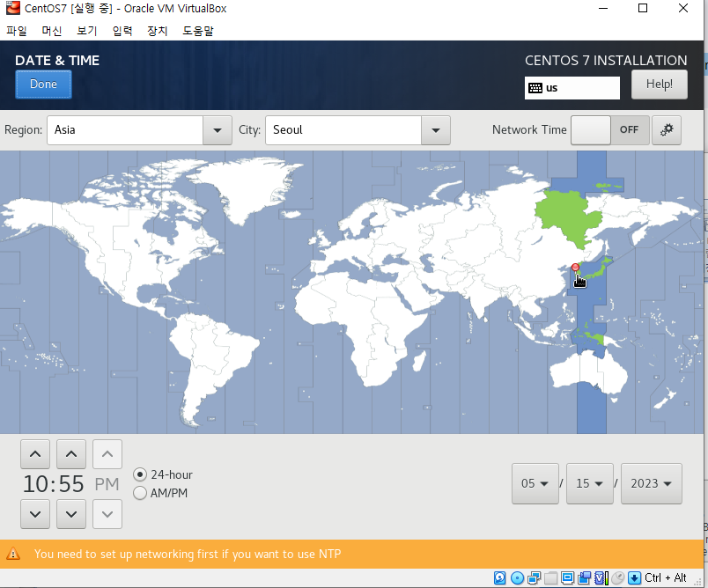Open the Region dropdown arrow
The height and width of the screenshot is (588, 708).
pyautogui.click(x=218, y=130)
